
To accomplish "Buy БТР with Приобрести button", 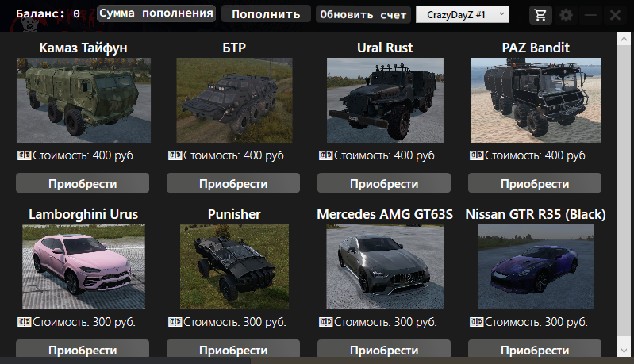I will (x=233, y=183).
